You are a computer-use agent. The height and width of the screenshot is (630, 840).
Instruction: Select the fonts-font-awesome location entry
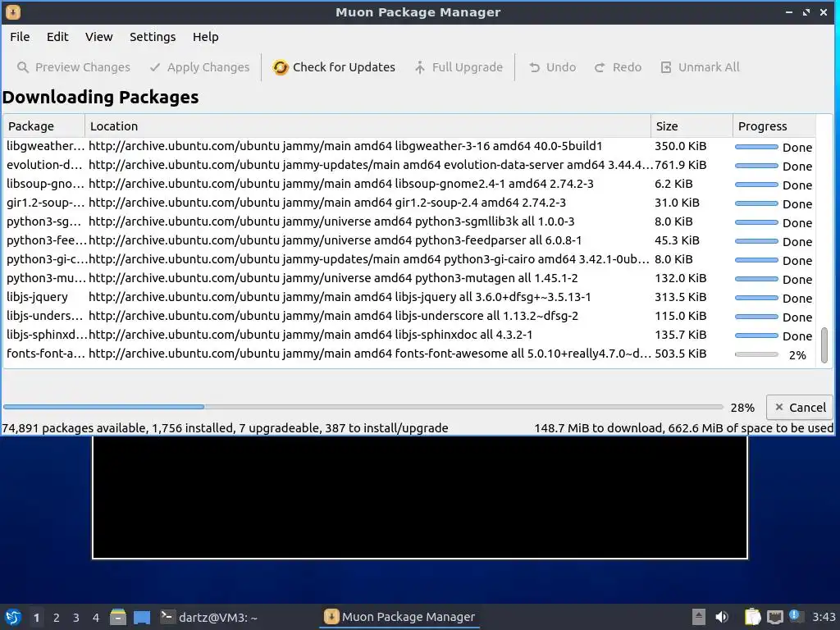[x=370, y=354]
